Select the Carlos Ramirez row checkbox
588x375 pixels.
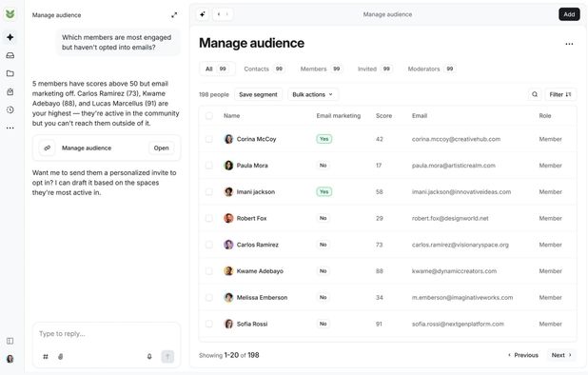[x=209, y=245]
